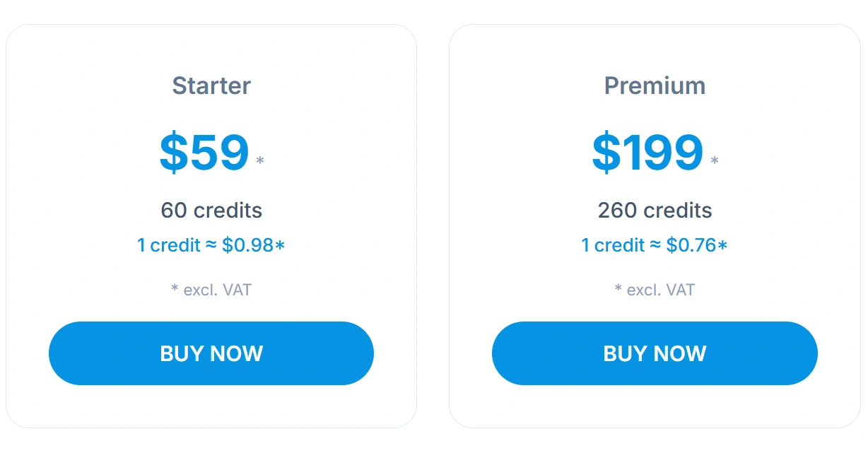This screenshot has width=868, height=453.
Task: Open the 1 credit ≈ $0.76 rate
Action: pos(648,245)
